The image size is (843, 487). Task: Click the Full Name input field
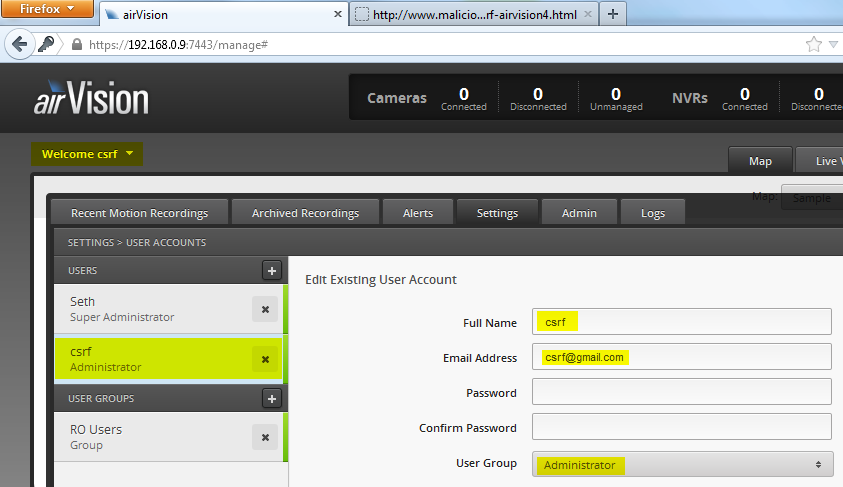tap(682, 321)
